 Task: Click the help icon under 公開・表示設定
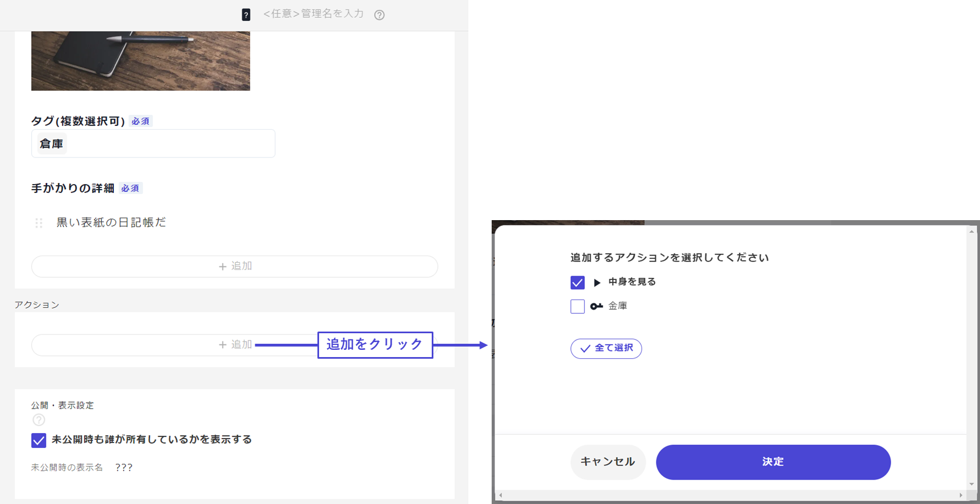tap(38, 420)
